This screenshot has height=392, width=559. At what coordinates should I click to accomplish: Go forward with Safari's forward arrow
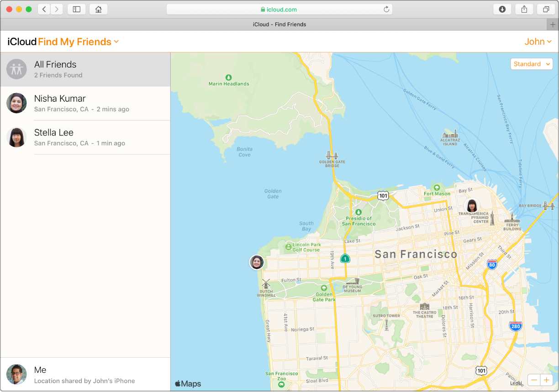point(57,9)
